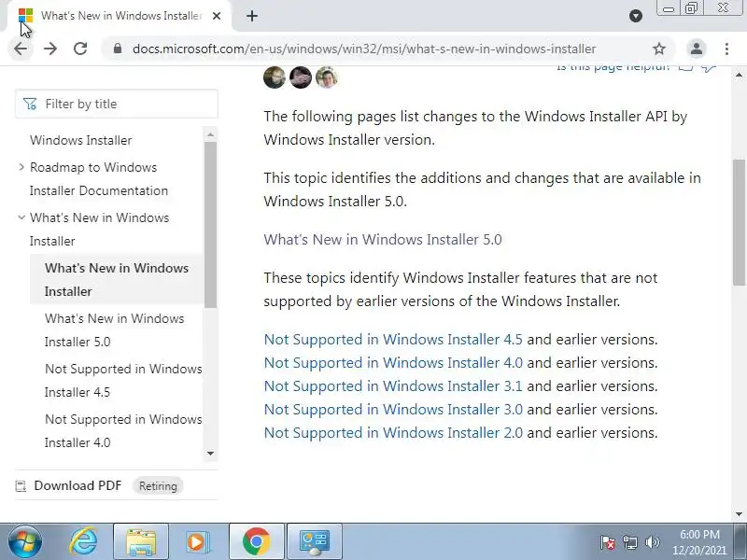Click the Action Center flag icon
The width and height of the screenshot is (747, 560).
pyautogui.click(x=608, y=542)
